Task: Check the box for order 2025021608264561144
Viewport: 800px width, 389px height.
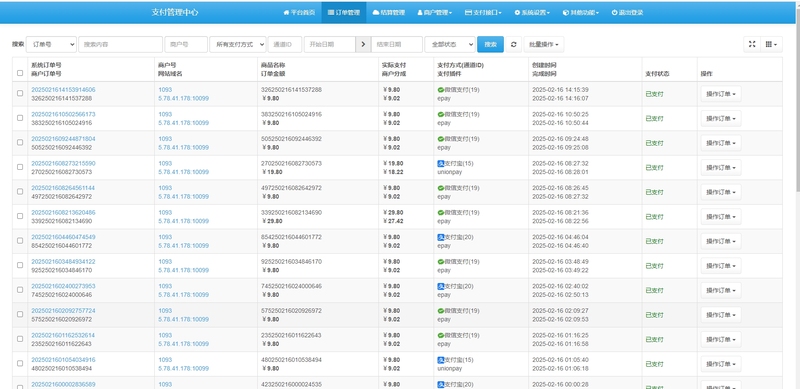Action: [x=20, y=191]
